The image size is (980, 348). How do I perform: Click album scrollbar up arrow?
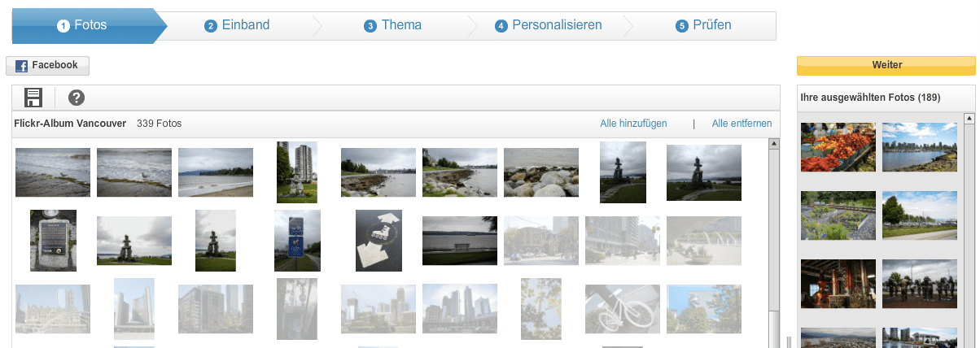tap(774, 144)
